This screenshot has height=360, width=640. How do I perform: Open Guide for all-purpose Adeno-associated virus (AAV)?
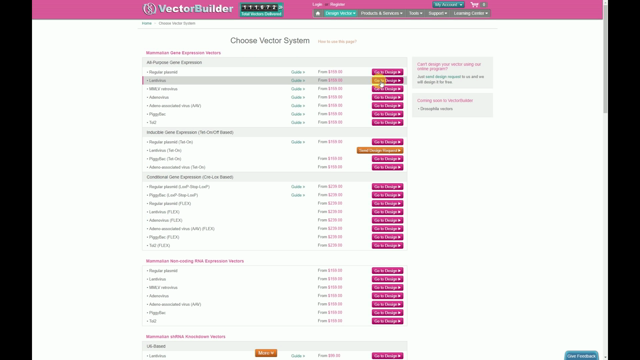[298, 106]
